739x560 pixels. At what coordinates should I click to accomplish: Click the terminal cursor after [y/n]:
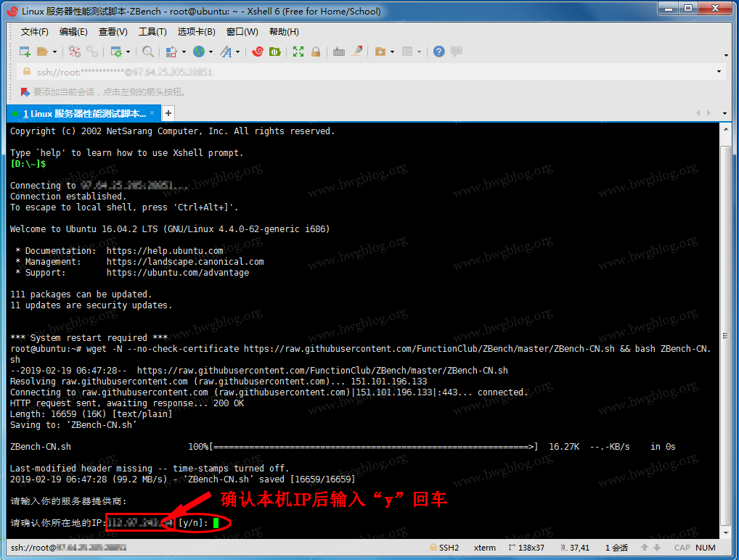216,523
